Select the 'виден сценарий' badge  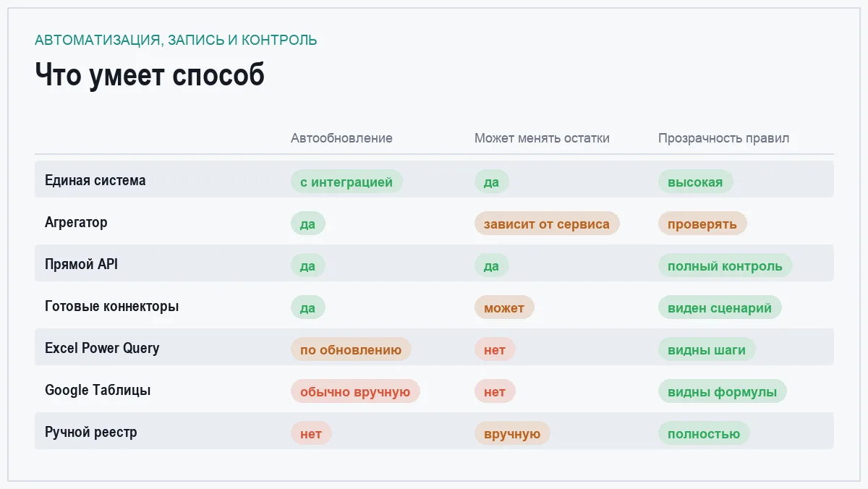[x=720, y=307]
